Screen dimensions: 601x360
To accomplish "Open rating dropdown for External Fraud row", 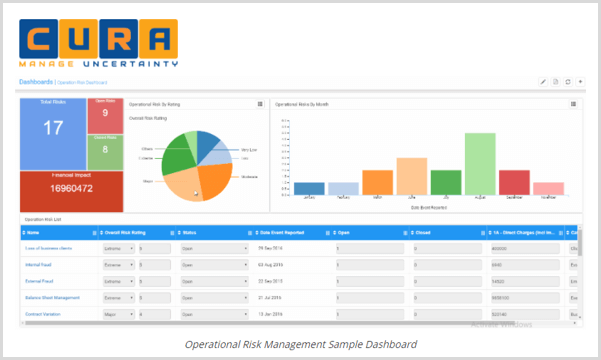I will pos(119,281).
